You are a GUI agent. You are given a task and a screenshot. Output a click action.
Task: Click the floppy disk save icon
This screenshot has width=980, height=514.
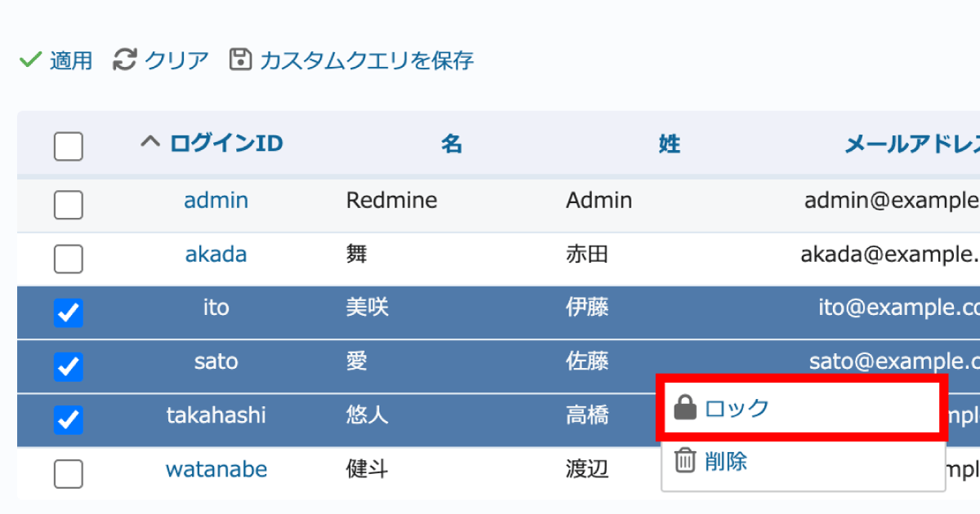pos(241,59)
